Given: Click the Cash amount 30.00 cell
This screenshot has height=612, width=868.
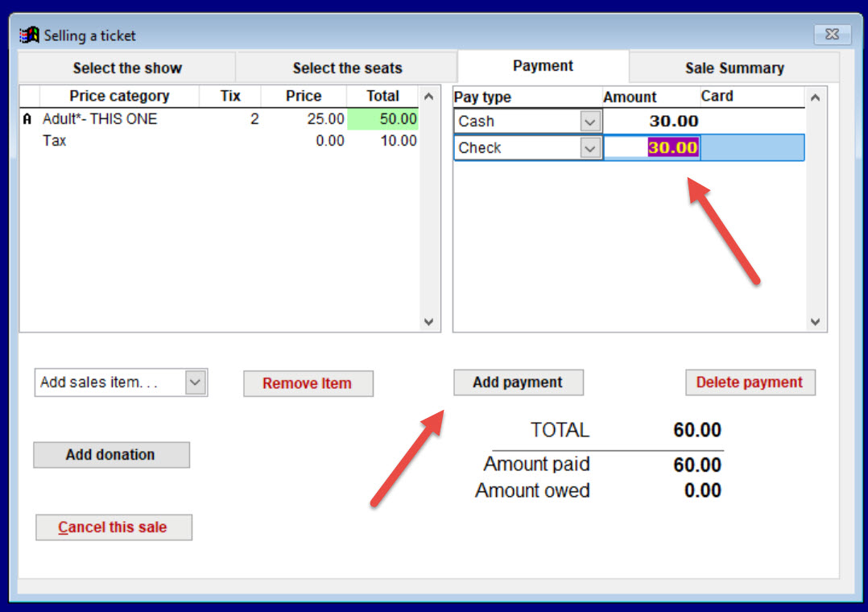Looking at the screenshot, I should (x=651, y=121).
